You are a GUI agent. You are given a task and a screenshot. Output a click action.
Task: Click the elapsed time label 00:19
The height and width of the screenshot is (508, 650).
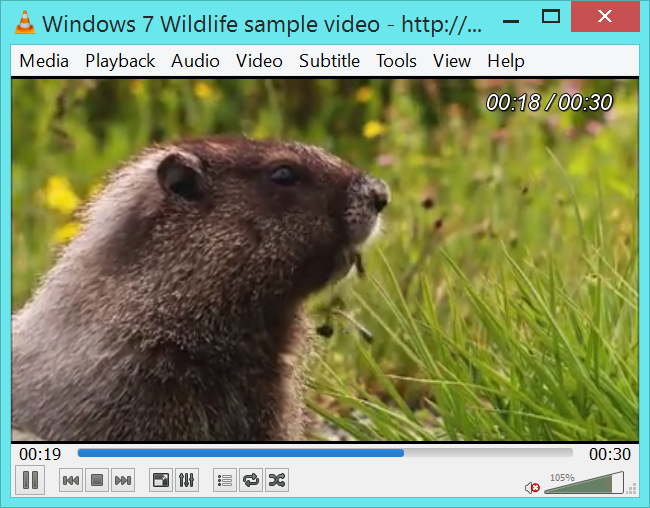[40, 454]
